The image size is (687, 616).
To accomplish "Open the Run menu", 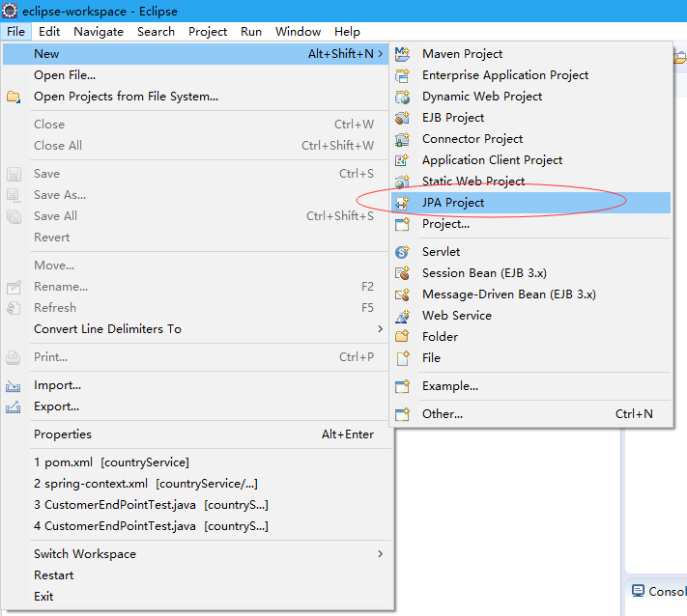I will pos(251,32).
